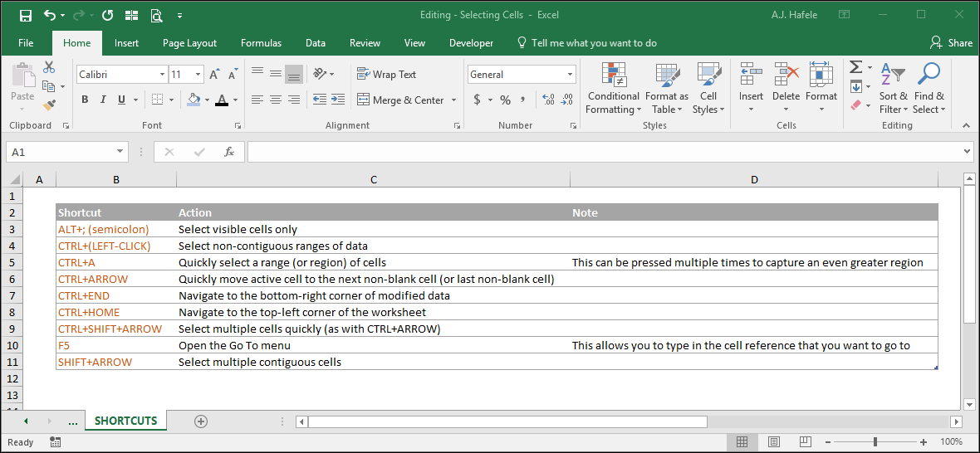This screenshot has height=453, width=980.
Task: Switch to Page Layout view in status bar
Action: 772,441
